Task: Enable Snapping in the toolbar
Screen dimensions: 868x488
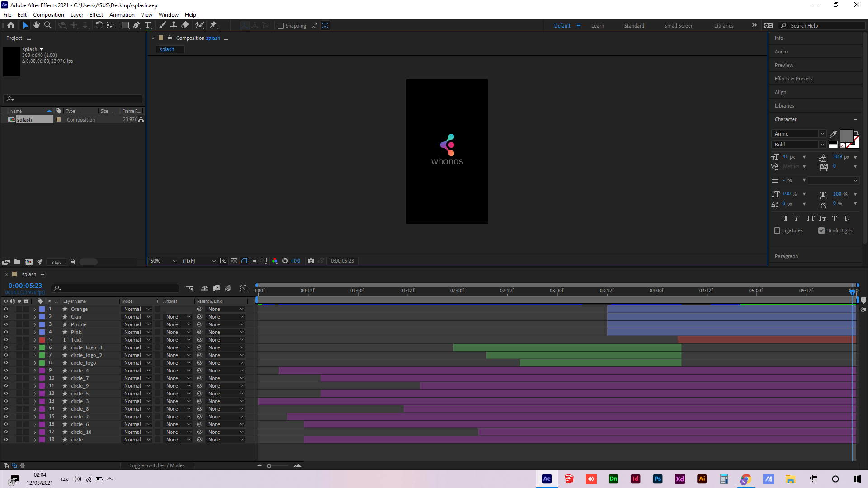Action: [x=281, y=25]
